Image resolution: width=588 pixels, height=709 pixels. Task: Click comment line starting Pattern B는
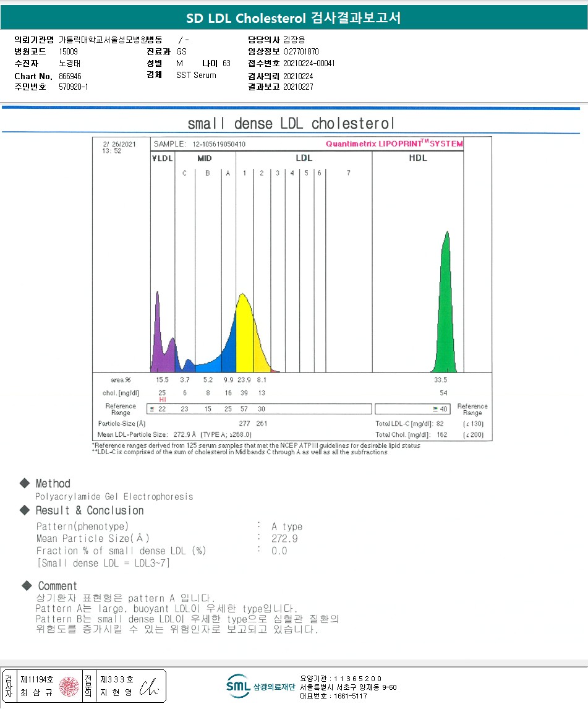point(187,619)
